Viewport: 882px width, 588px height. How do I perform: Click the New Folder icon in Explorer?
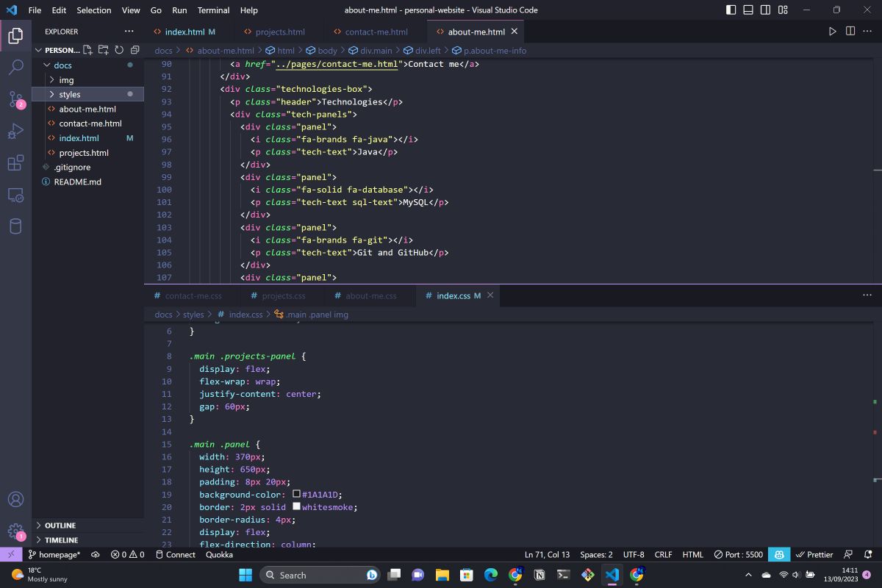coord(104,50)
